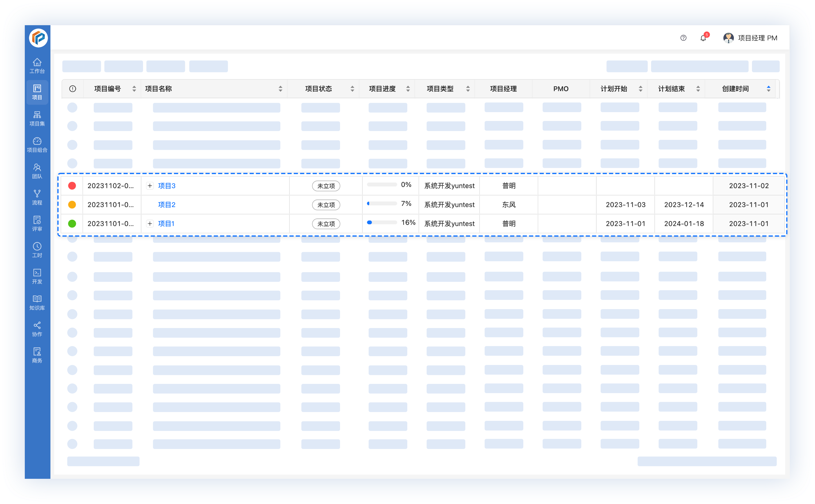Open the 流程 workflow section
Viewport: 815px width, 504px height.
[x=37, y=197]
